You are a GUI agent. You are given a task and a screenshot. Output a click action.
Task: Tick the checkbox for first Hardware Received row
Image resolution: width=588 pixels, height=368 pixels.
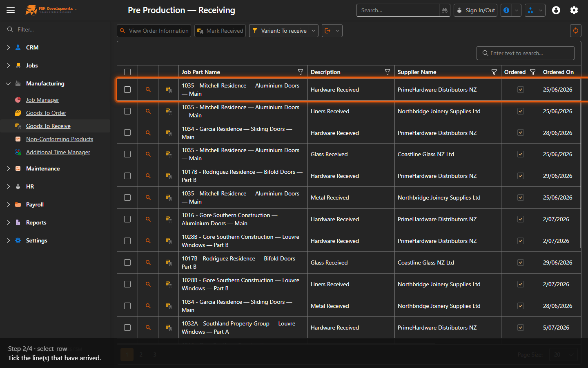[x=127, y=90]
